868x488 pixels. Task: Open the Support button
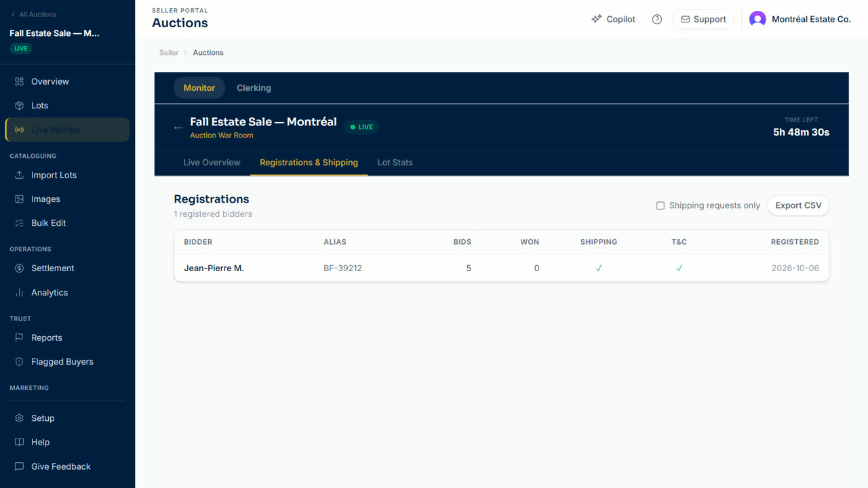pos(703,19)
